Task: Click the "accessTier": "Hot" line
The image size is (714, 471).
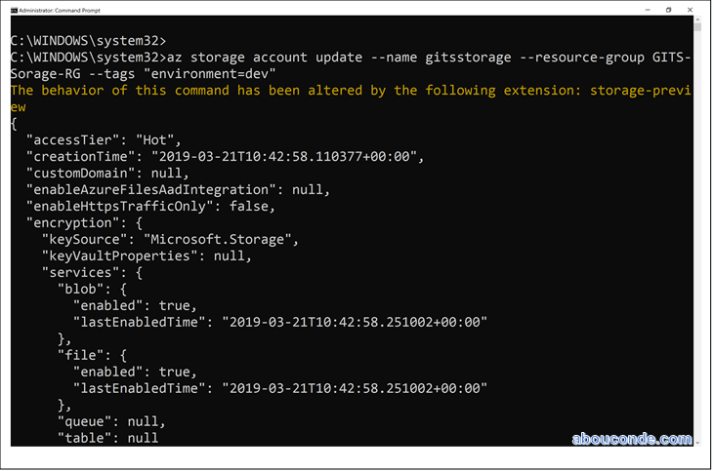Action: tap(106, 139)
